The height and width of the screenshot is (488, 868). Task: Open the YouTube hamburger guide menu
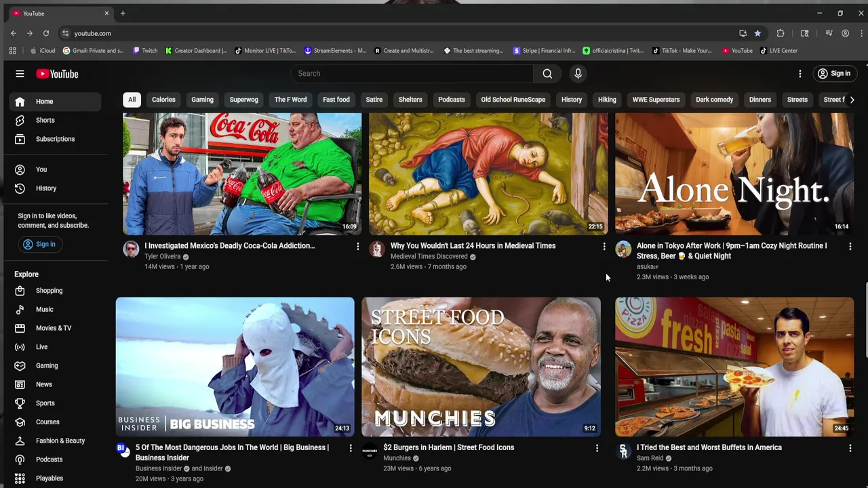(x=20, y=74)
